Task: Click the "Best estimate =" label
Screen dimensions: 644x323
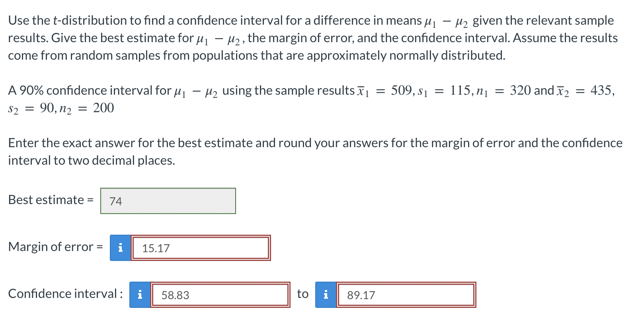Action: point(51,200)
